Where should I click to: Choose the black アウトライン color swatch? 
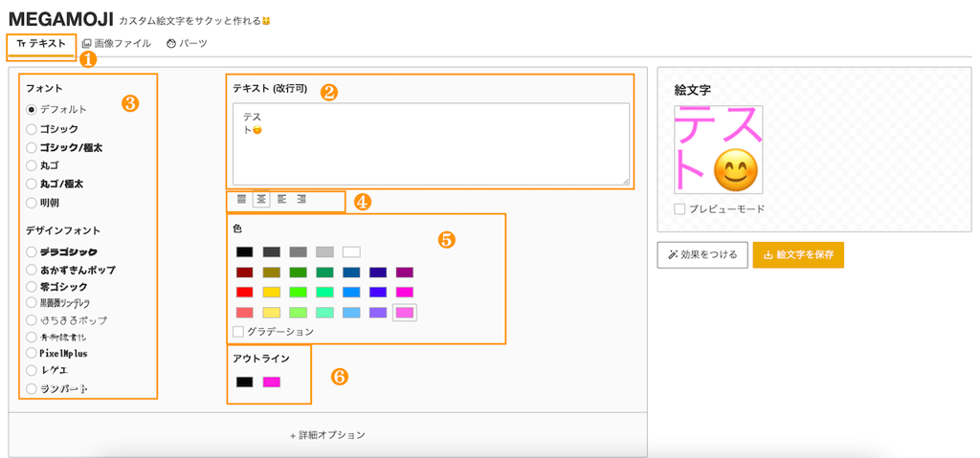point(244,382)
